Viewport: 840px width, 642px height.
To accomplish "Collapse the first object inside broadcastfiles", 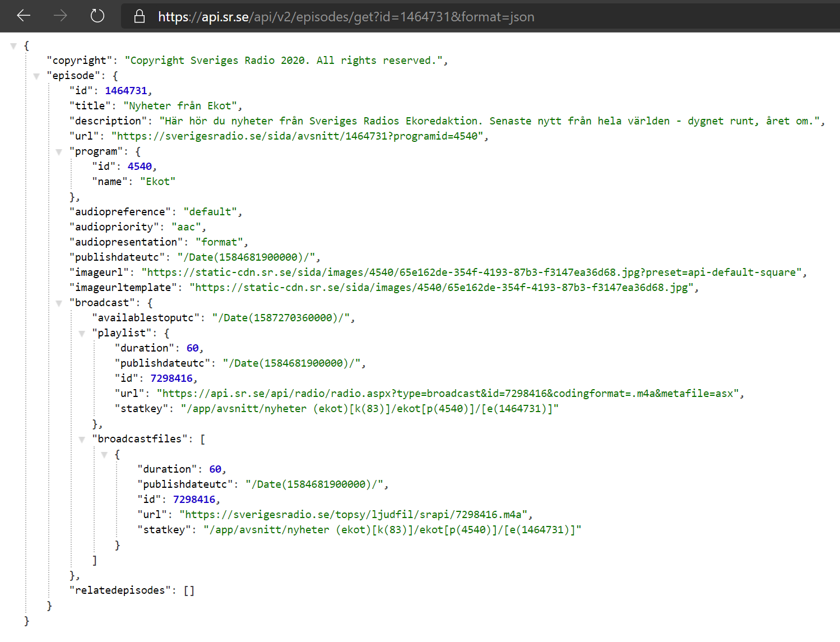I will tap(104, 455).
